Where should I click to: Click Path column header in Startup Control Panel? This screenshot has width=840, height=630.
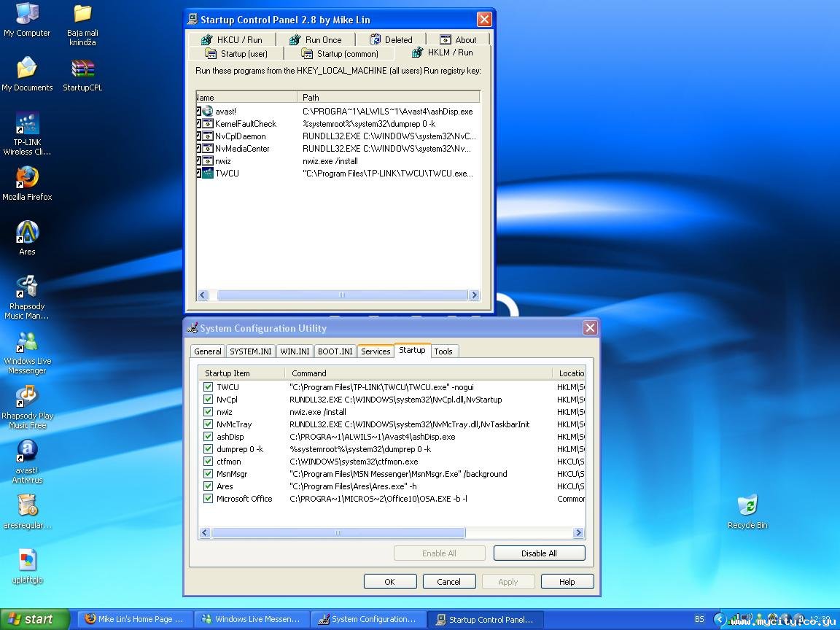tap(389, 97)
